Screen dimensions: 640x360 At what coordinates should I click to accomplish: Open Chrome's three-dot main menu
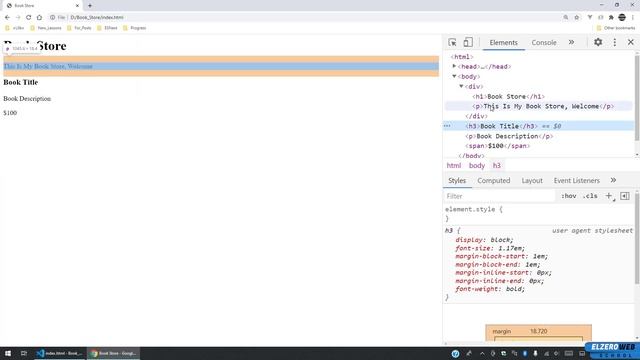(x=633, y=18)
